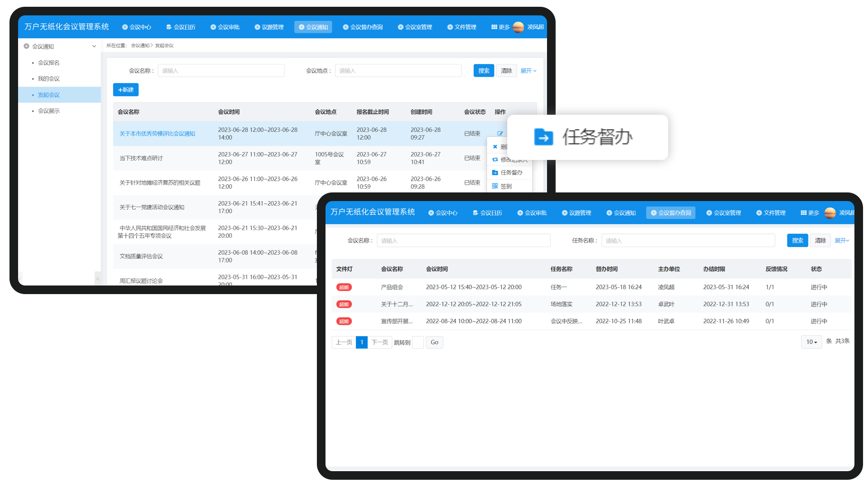Open page size dropdown showing 10

point(811,342)
